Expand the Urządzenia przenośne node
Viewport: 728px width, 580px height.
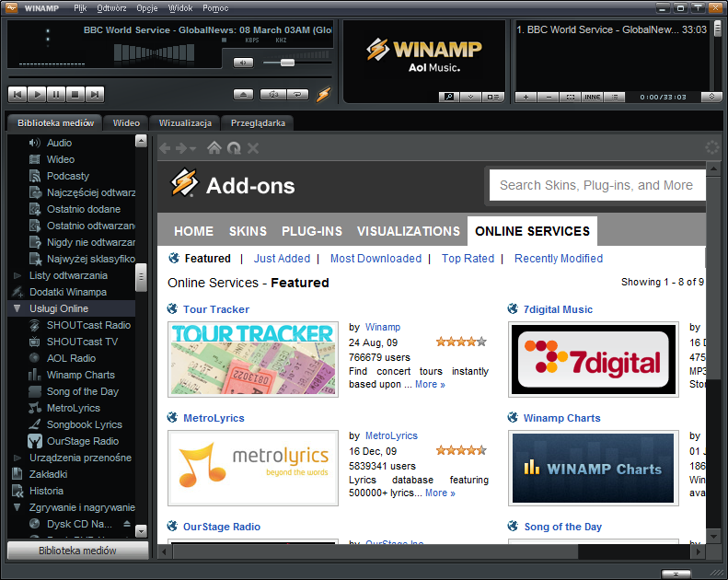click(x=17, y=458)
